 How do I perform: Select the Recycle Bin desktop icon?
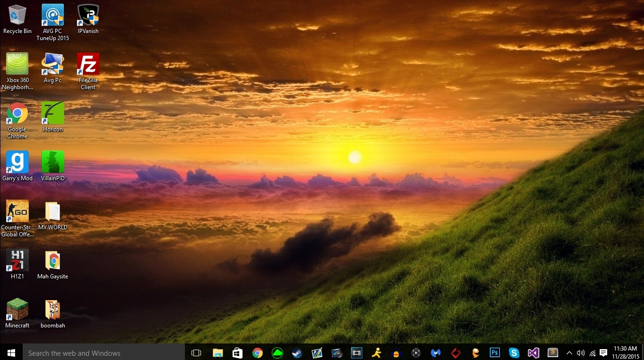pyautogui.click(x=17, y=19)
